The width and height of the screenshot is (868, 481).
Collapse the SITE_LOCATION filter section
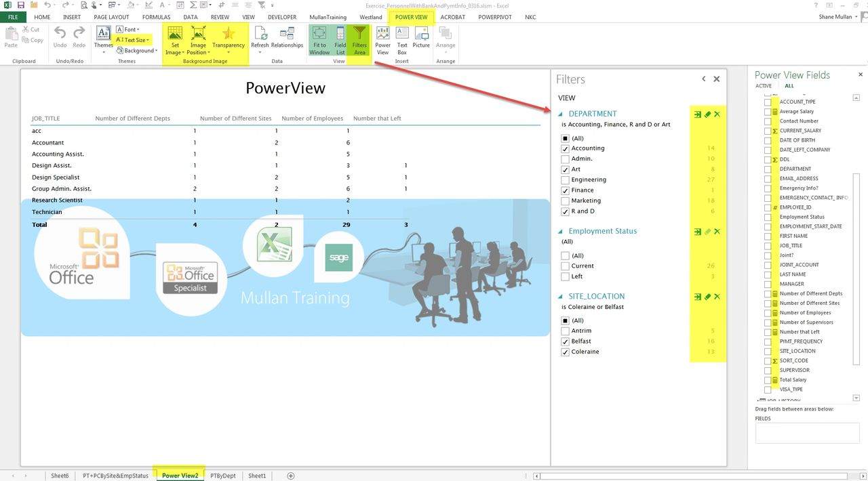(x=561, y=297)
